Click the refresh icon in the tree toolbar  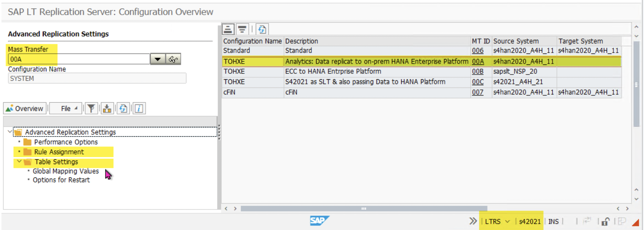(123, 108)
